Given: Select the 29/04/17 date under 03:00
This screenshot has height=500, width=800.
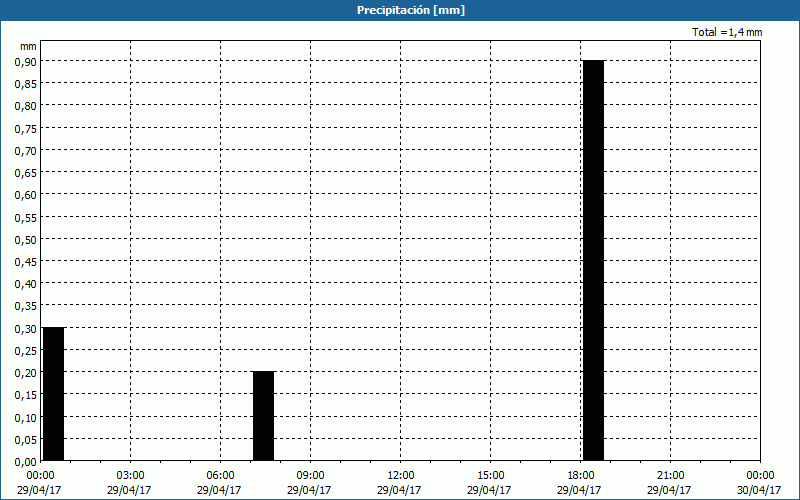Looking at the screenshot, I should 129,490.
